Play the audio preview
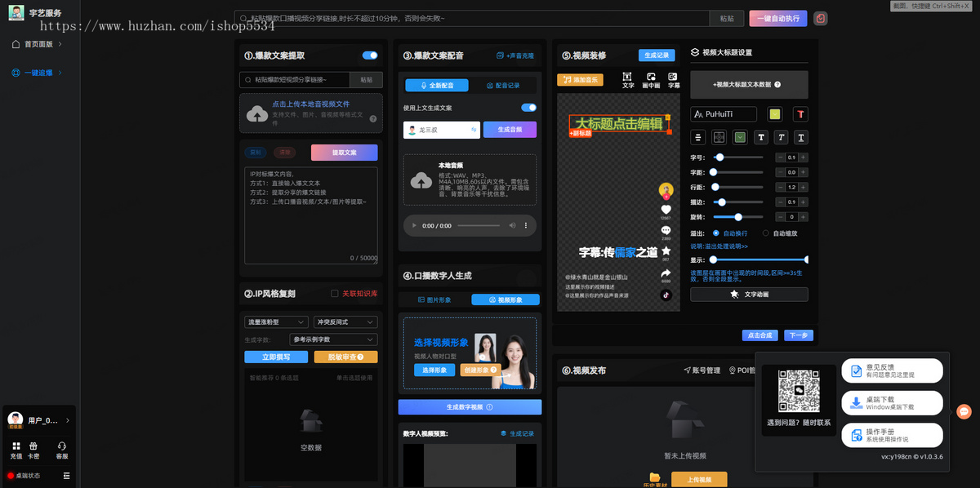Viewport: 980px width, 488px height. 413,225
